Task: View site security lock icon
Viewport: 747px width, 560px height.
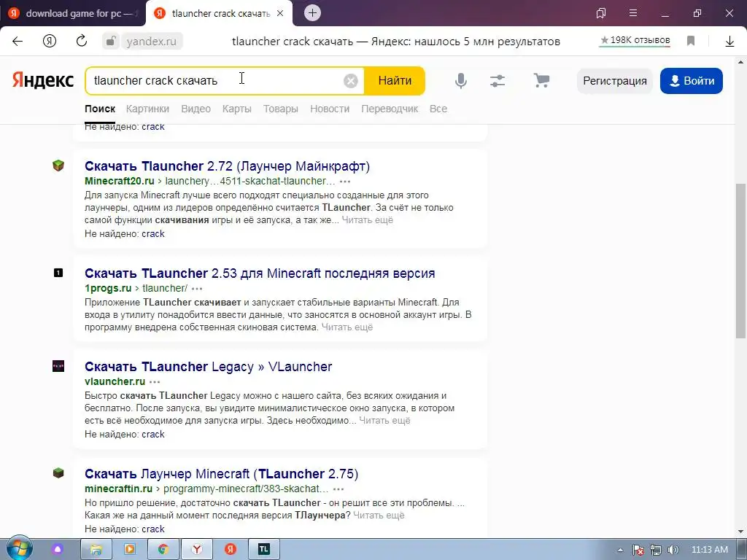Action: (x=111, y=42)
